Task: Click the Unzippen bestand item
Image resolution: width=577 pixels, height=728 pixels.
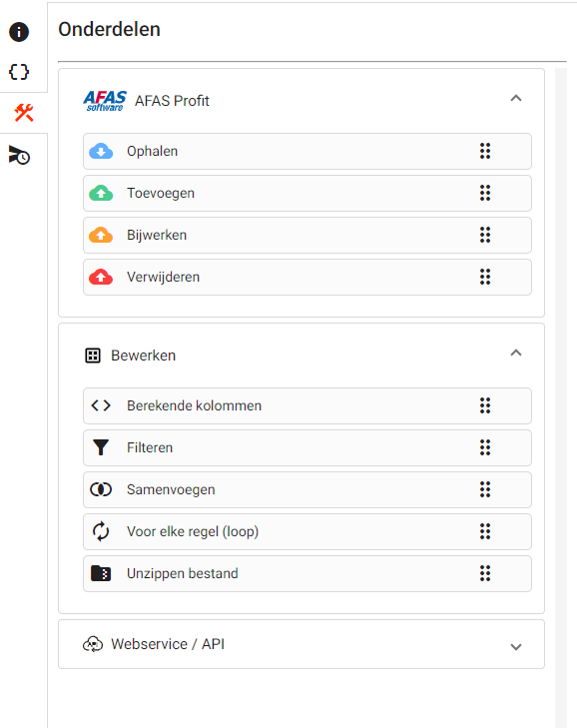Action: [x=307, y=573]
